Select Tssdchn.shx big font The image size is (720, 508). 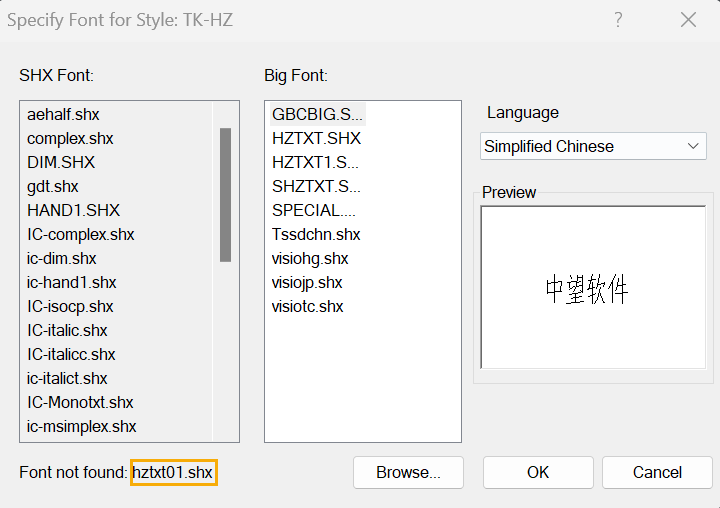316,234
